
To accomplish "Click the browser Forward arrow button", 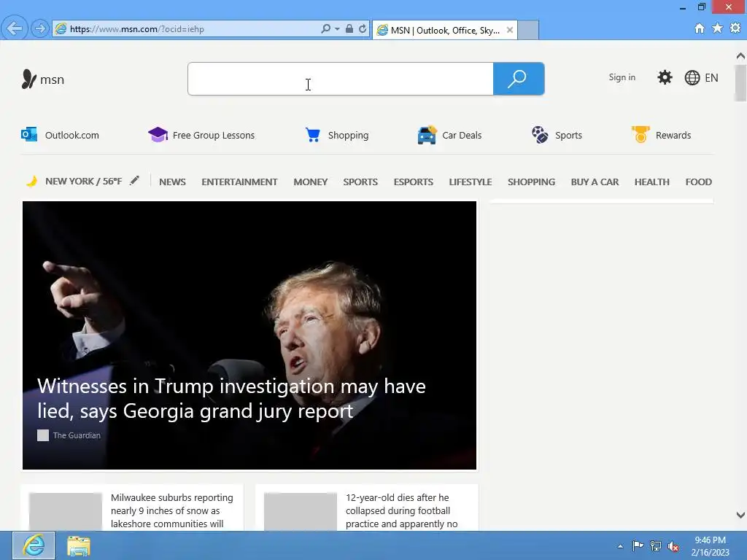I will pos(40,28).
